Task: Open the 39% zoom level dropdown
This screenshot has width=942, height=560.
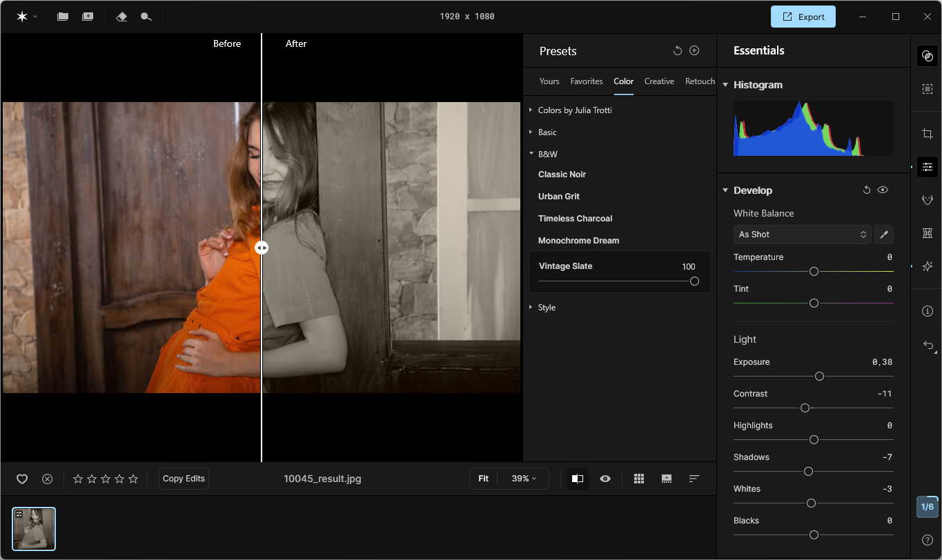Action: click(x=524, y=479)
